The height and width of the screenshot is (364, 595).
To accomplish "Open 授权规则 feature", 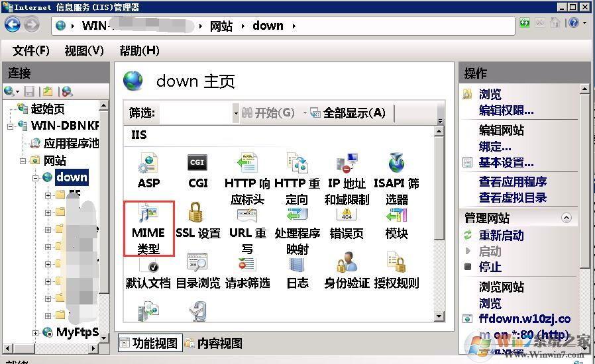I will click(x=396, y=271).
